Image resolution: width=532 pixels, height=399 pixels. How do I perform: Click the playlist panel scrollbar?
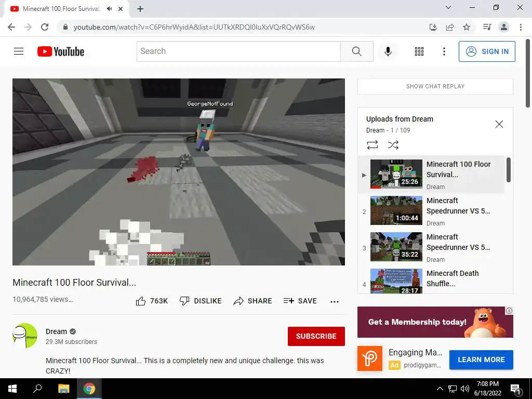(508, 170)
